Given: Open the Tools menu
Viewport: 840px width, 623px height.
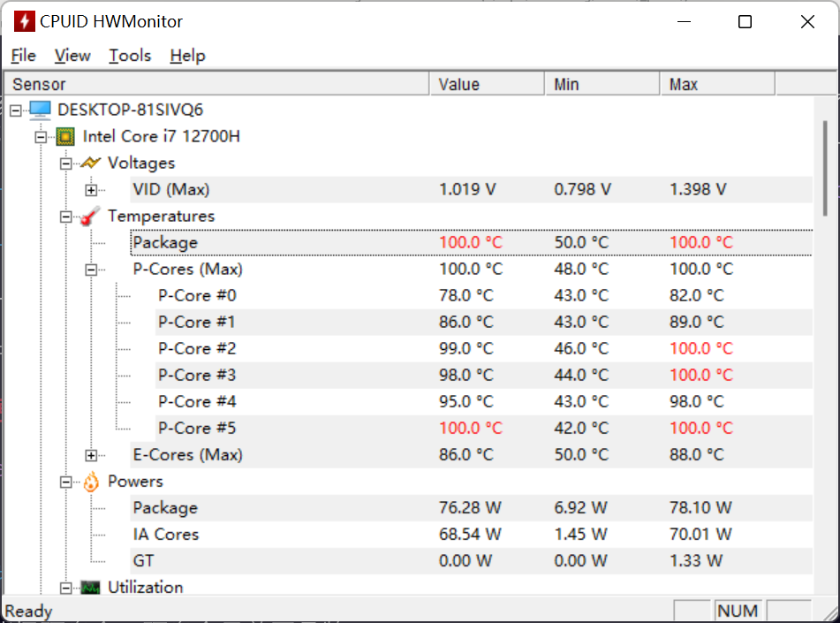Looking at the screenshot, I should (130, 55).
